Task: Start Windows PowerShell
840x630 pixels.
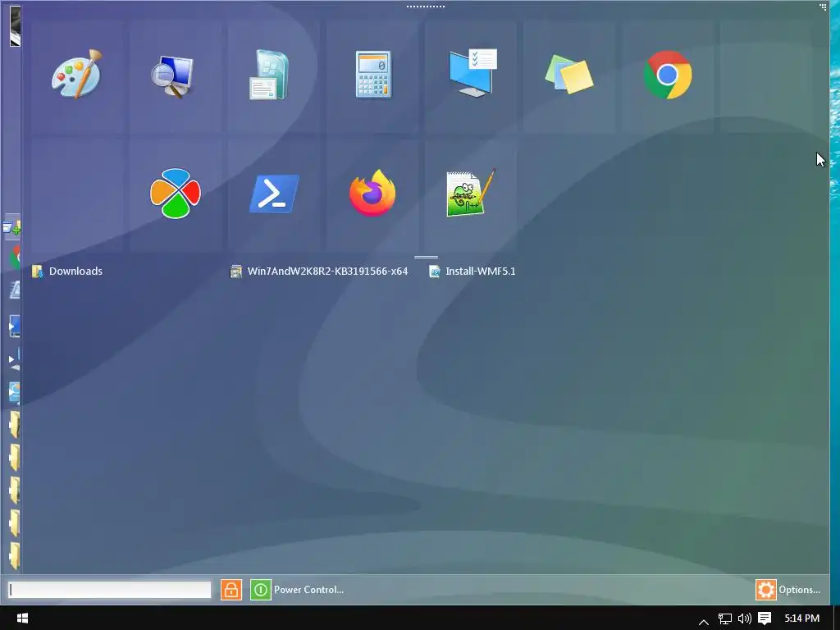Action: [274, 194]
